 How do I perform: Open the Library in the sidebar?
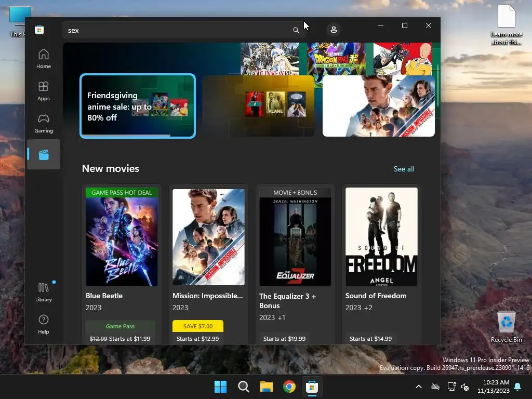tap(44, 292)
